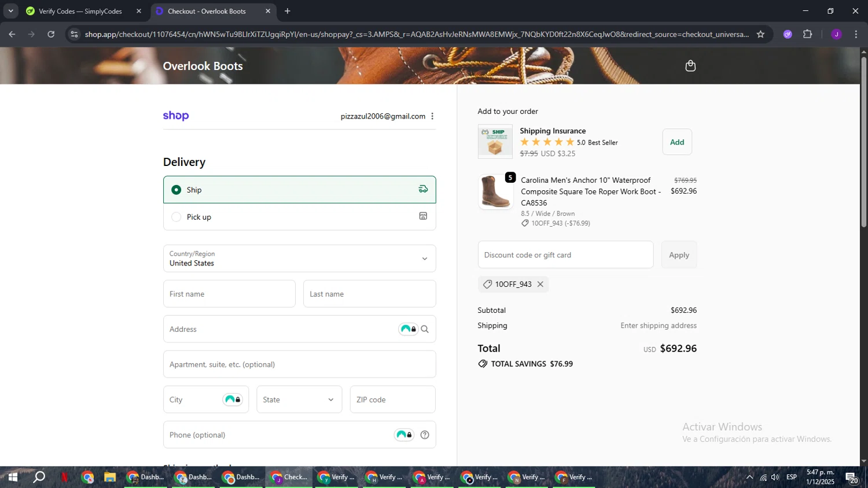Click the Apartment, suite field
Screen dimensions: 868x488
[x=300, y=364]
